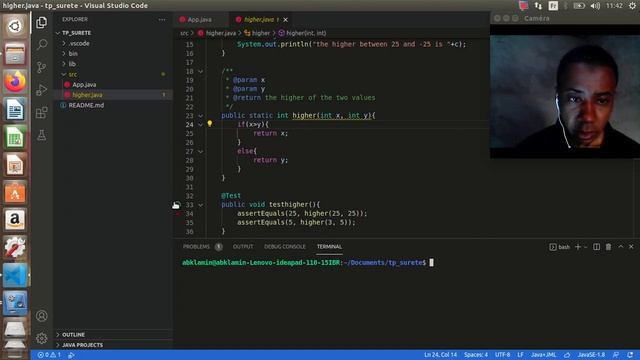
Task: Fold the if block at line 24
Action: point(200,124)
